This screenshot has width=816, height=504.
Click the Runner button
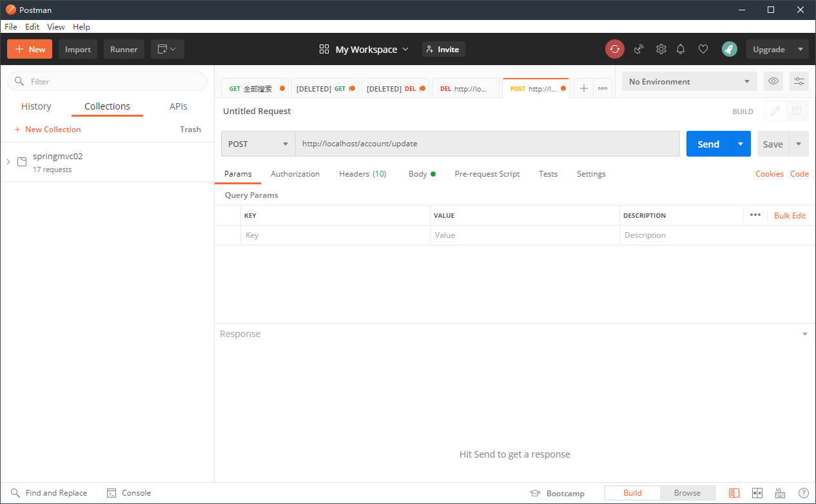point(124,49)
